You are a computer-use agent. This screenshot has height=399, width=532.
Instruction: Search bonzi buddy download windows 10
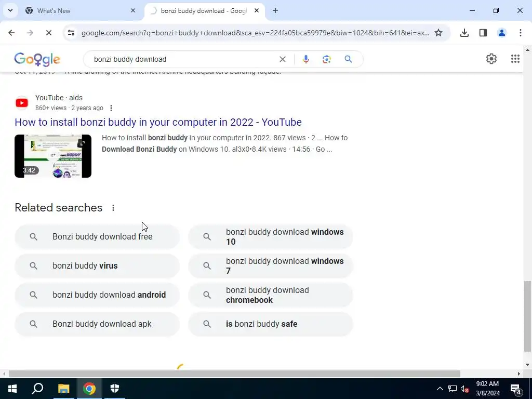[x=271, y=236]
